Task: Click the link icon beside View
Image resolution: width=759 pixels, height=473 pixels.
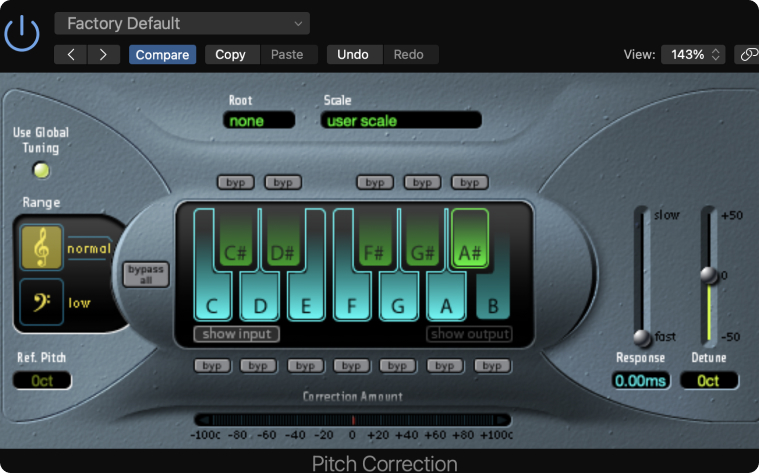Action: [747, 54]
